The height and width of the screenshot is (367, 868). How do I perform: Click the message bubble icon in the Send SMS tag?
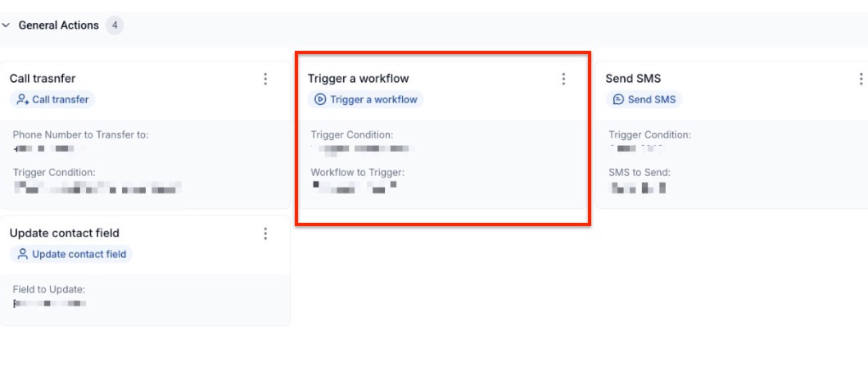tap(619, 100)
